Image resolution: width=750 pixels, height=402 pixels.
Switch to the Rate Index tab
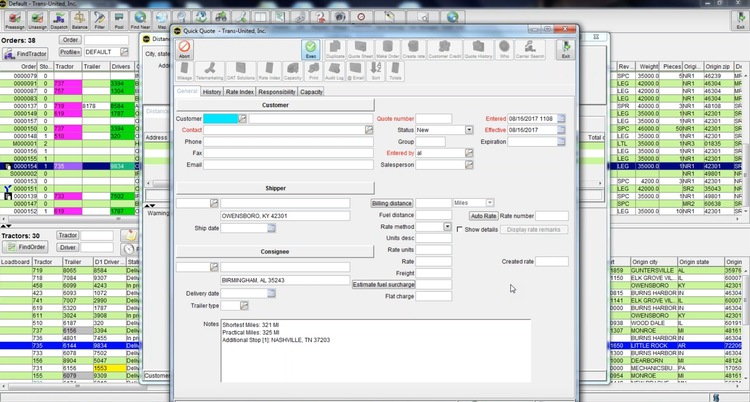click(x=240, y=92)
